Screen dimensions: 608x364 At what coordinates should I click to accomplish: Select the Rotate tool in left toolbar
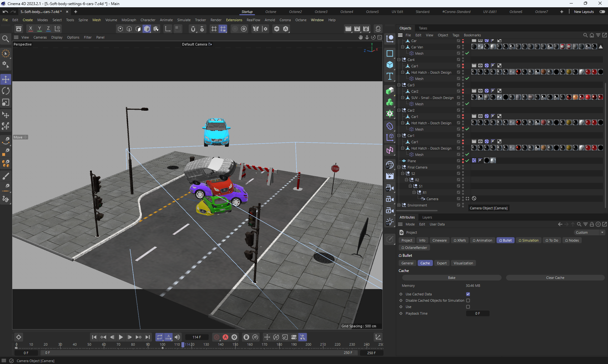[6, 91]
